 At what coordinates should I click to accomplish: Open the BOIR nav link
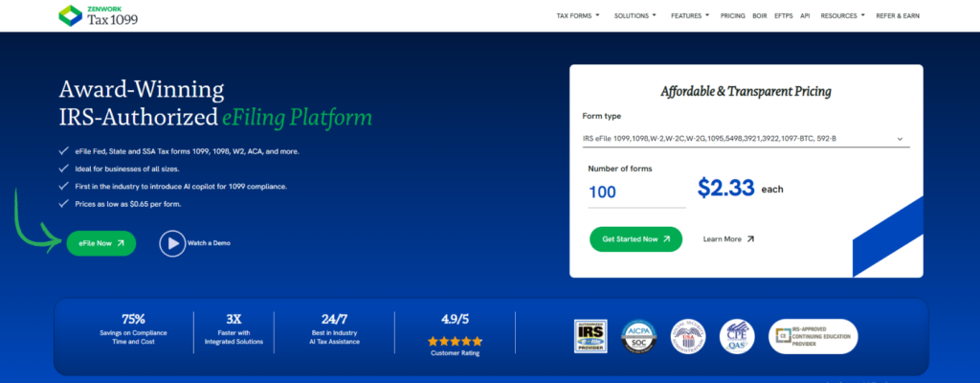759,16
